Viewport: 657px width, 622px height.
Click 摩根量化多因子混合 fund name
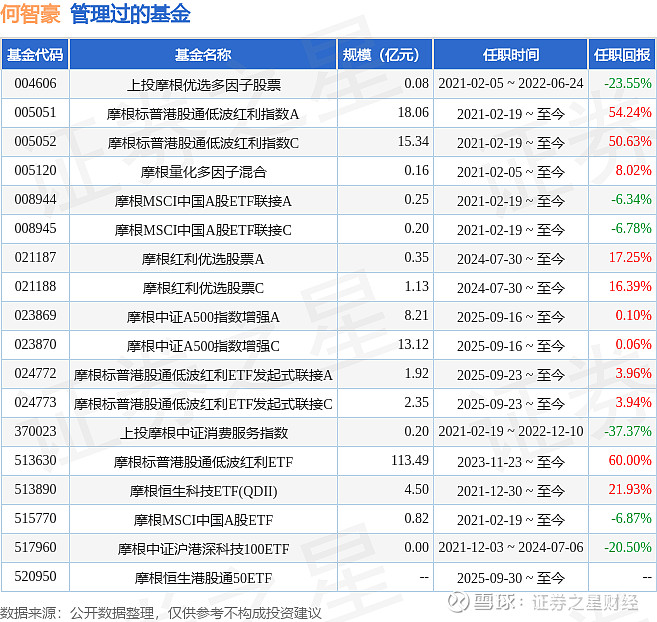[x=204, y=172]
